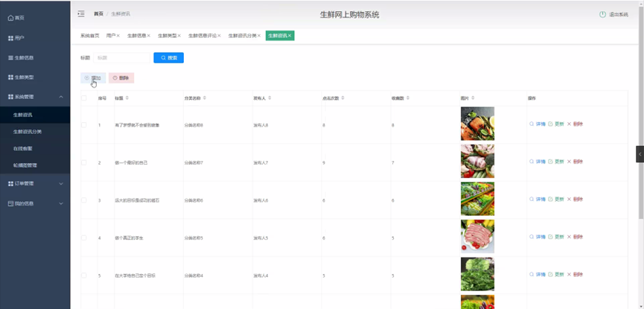Open the dark side panel arrow at right edge

point(640,154)
